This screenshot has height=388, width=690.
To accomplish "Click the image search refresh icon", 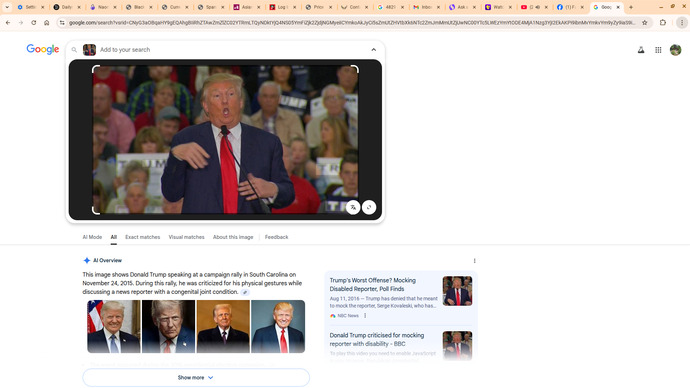I will click(x=369, y=207).
